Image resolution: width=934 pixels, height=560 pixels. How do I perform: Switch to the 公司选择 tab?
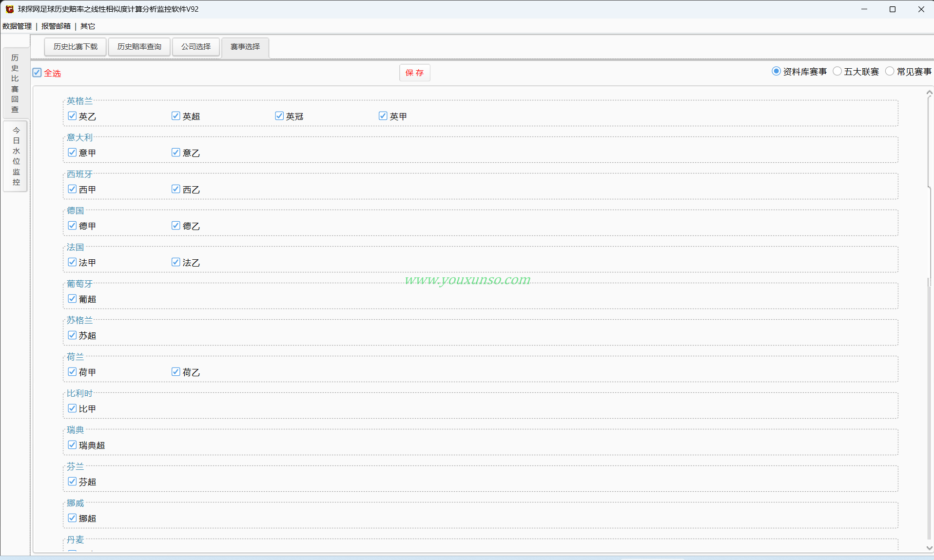(x=196, y=47)
